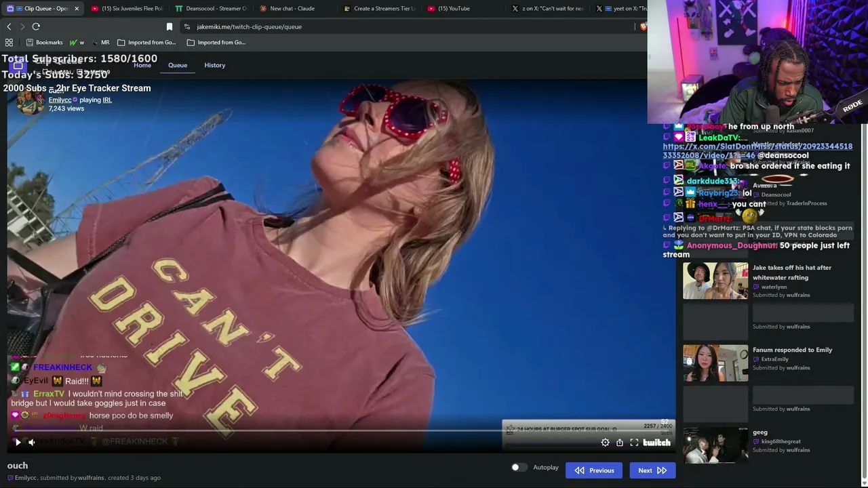Reload the current page
Image resolution: width=868 pixels, height=488 pixels.
(36, 26)
